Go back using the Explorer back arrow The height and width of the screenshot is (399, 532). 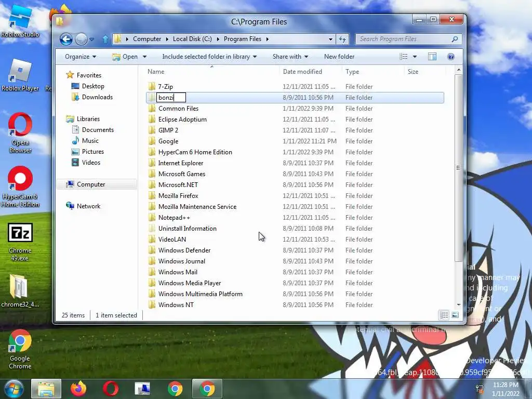[66, 39]
